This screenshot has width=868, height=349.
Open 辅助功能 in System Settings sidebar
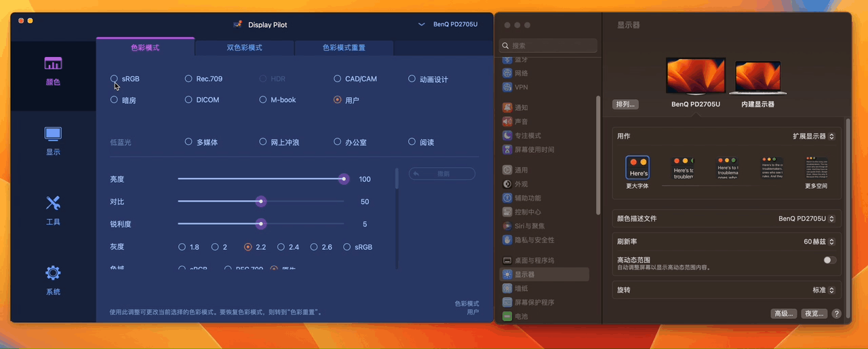pos(522,198)
